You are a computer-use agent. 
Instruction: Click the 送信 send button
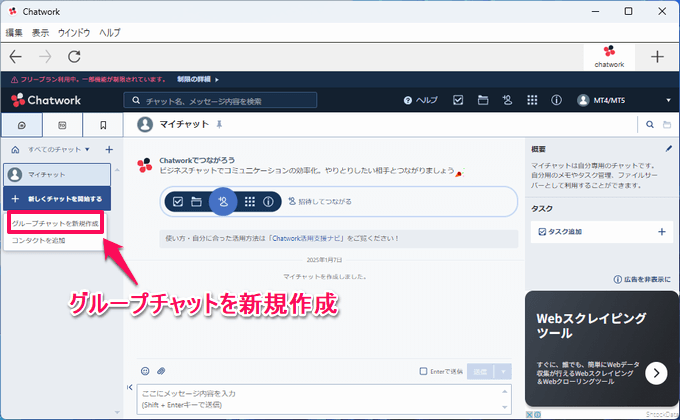[481, 371]
